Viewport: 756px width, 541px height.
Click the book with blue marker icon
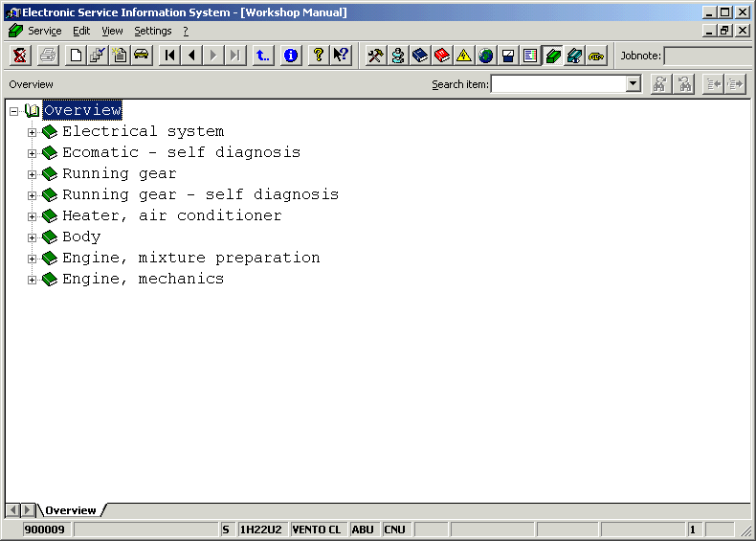coord(574,56)
